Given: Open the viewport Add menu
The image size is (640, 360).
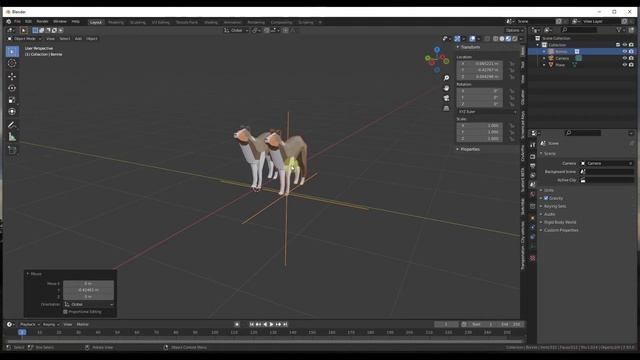Looking at the screenshot, I should click(x=78, y=39).
